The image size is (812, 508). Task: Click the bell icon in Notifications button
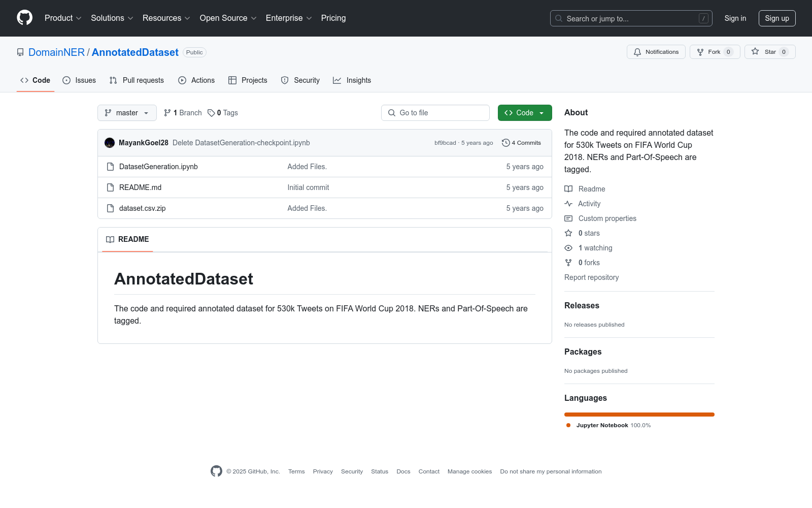point(637,52)
